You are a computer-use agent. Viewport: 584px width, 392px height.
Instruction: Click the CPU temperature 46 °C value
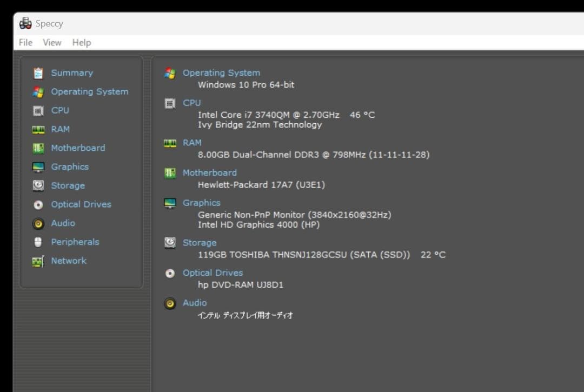tap(362, 115)
